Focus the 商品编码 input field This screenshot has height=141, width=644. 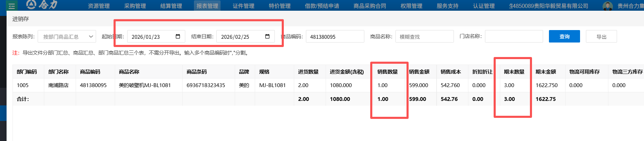[335, 37]
